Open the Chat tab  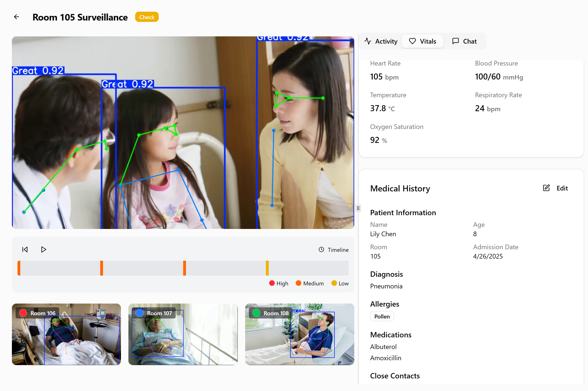(464, 41)
